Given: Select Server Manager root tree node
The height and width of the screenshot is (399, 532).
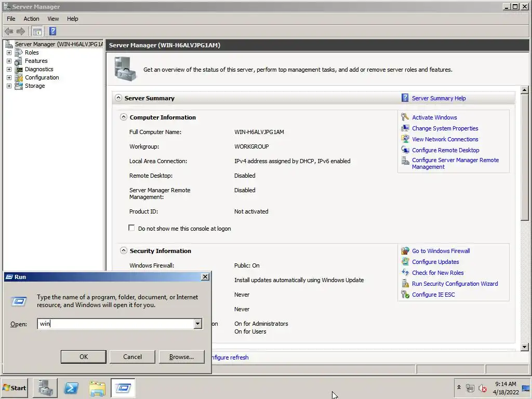Looking at the screenshot, I should tap(58, 44).
